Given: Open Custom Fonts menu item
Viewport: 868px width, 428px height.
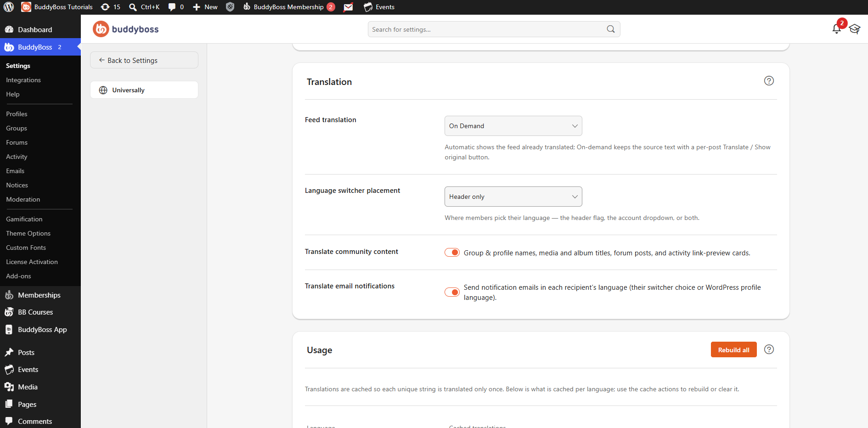Looking at the screenshot, I should pyautogui.click(x=26, y=248).
